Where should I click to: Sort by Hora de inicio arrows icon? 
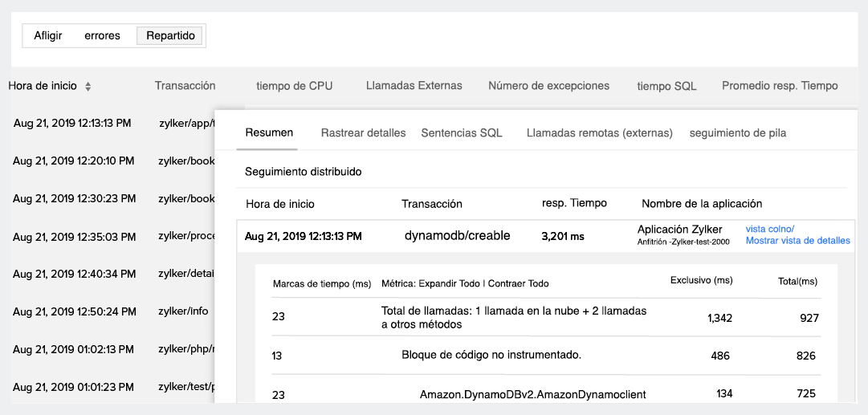[x=88, y=87]
